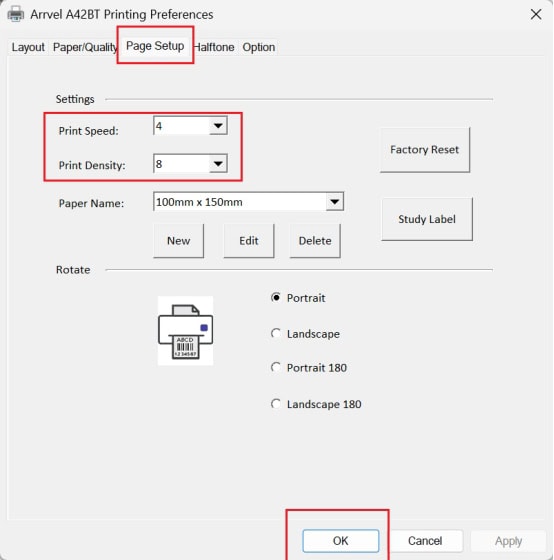Click the label printer preview image
554x560 pixels.
pos(185,331)
